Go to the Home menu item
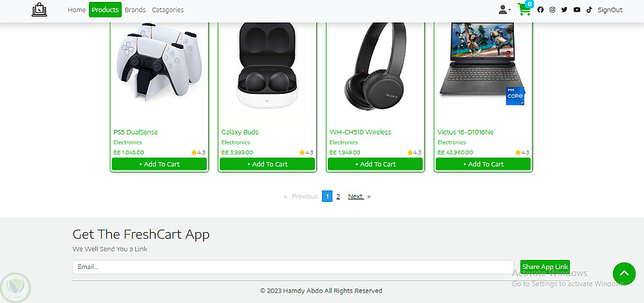 [77, 10]
